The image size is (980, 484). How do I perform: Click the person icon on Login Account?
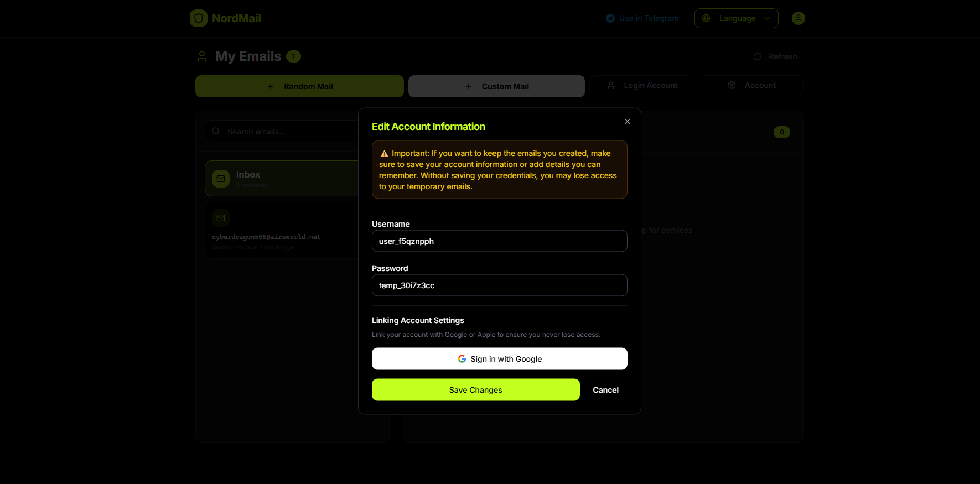click(x=611, y=85)
